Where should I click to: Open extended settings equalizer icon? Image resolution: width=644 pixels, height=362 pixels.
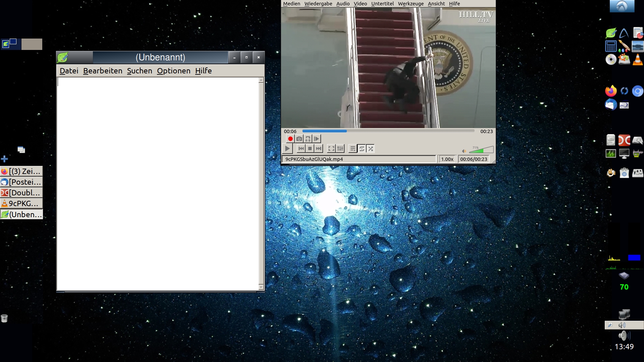(x=340, y=148)
